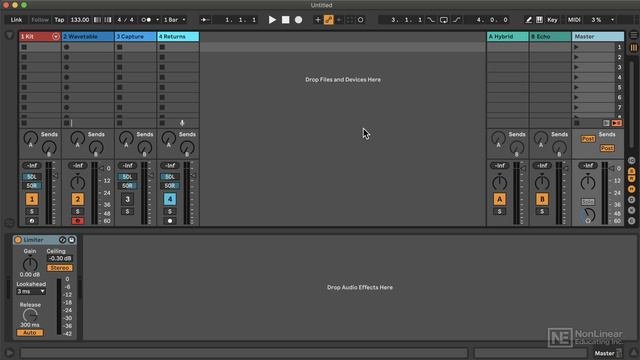Click the Master Back to Arrangement button
640x360 pixels.
[617, 123]
